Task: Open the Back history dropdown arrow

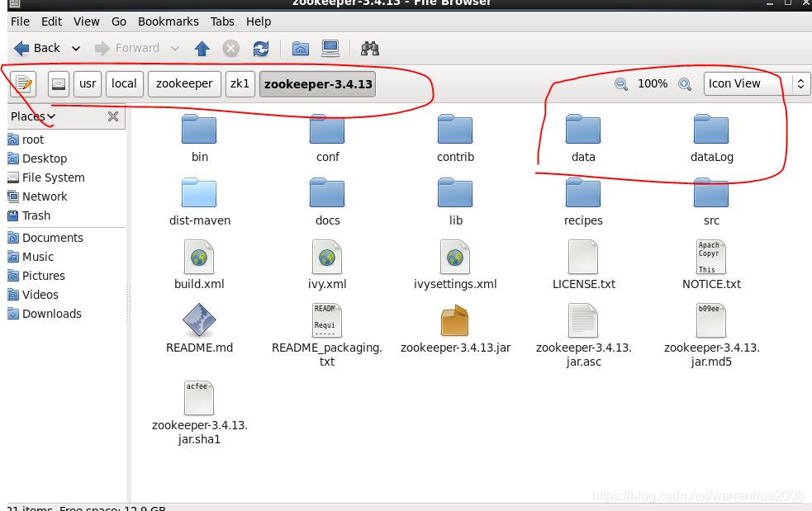Action: pos(76,49)
